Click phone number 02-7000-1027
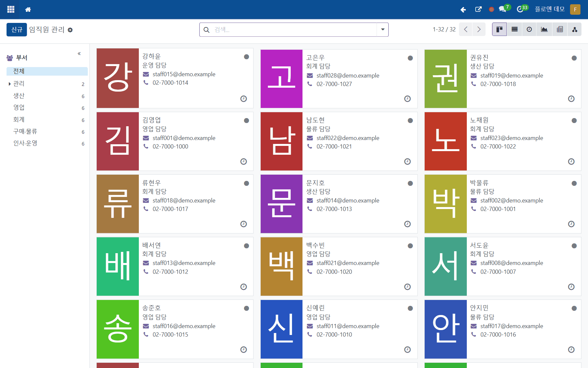This screenshot has height=368, width=588. point(334,84)
